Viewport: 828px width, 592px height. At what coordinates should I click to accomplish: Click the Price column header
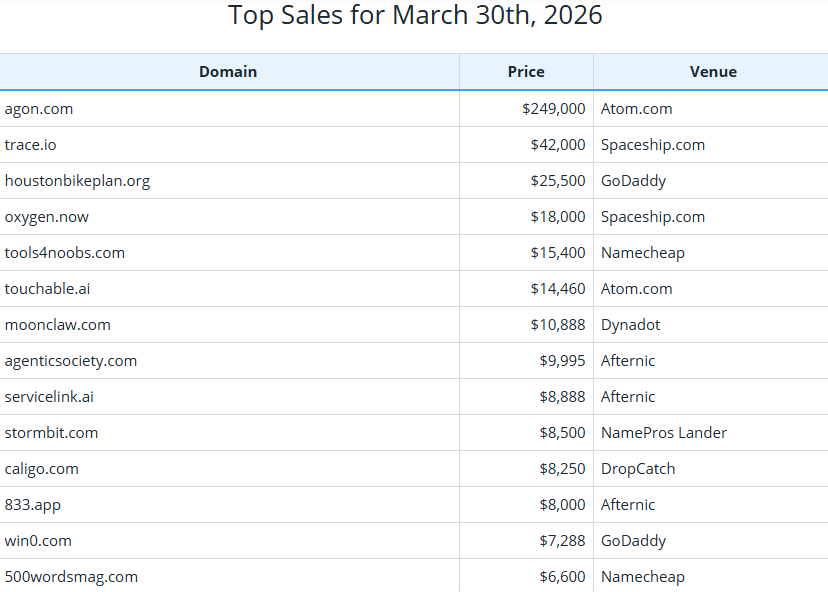click(x=526, y=72)
